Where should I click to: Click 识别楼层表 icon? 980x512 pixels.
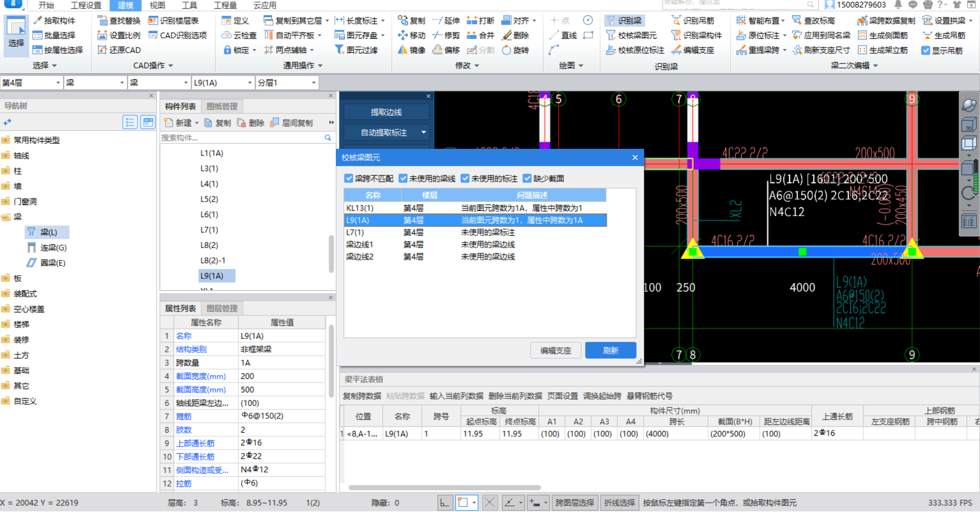(x=153, y=20)
